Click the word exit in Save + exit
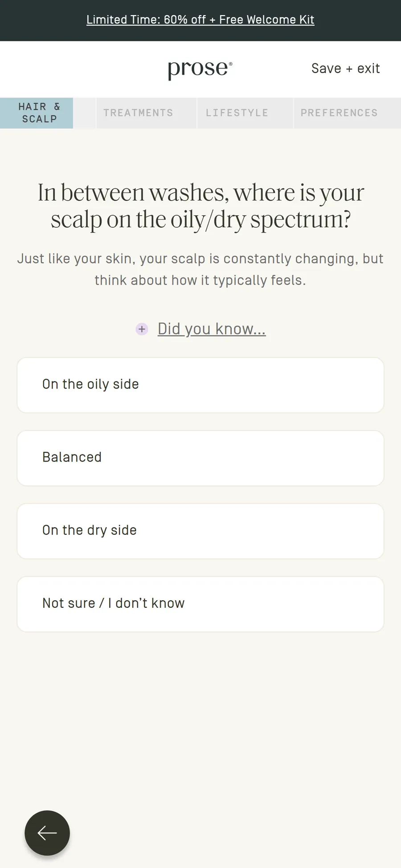401x868 pixels. (368, 69)
